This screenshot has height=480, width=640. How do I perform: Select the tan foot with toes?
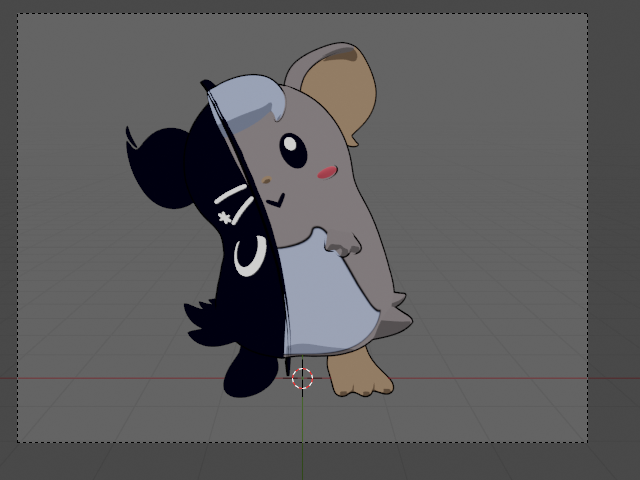click(x=358, y=373)
